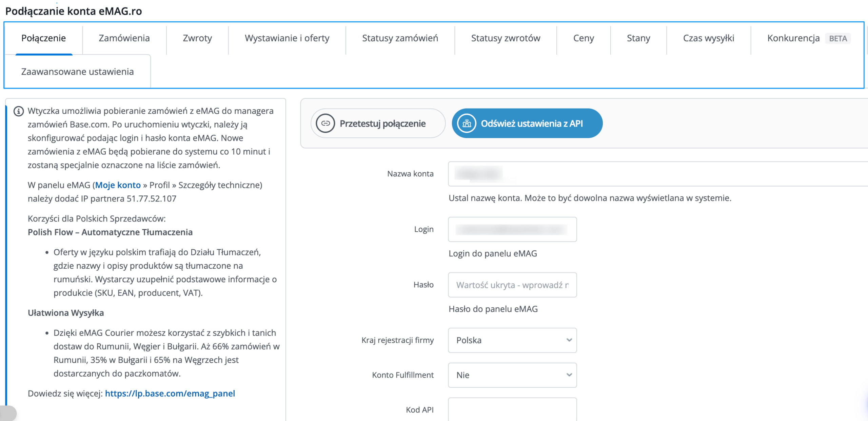Screen dimensions: 868x421
Task: Click the 'Polish Flow – Automatyczne Tłumaczenia' heading
Action: point(110,232)
